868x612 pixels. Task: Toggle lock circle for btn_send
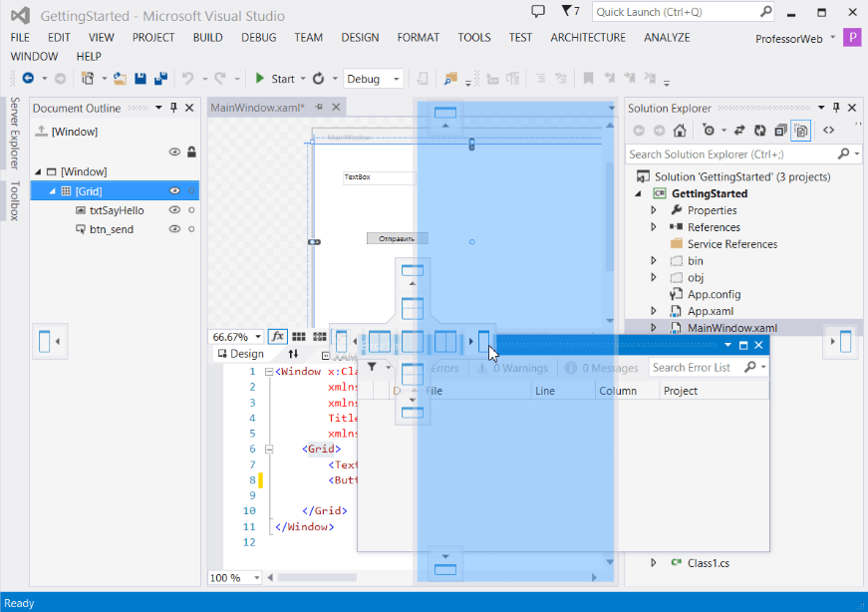pyautogui.click(x=191, y=228)
